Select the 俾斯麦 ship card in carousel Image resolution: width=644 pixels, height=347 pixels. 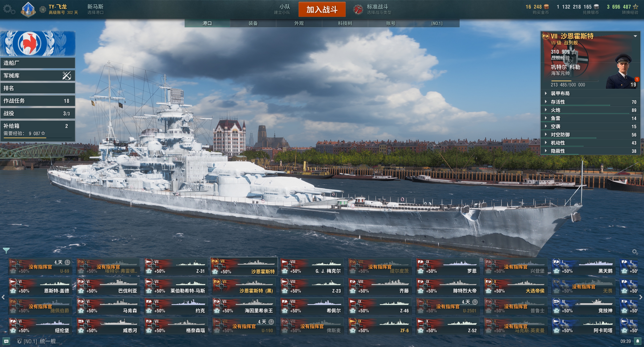[312, 326]
